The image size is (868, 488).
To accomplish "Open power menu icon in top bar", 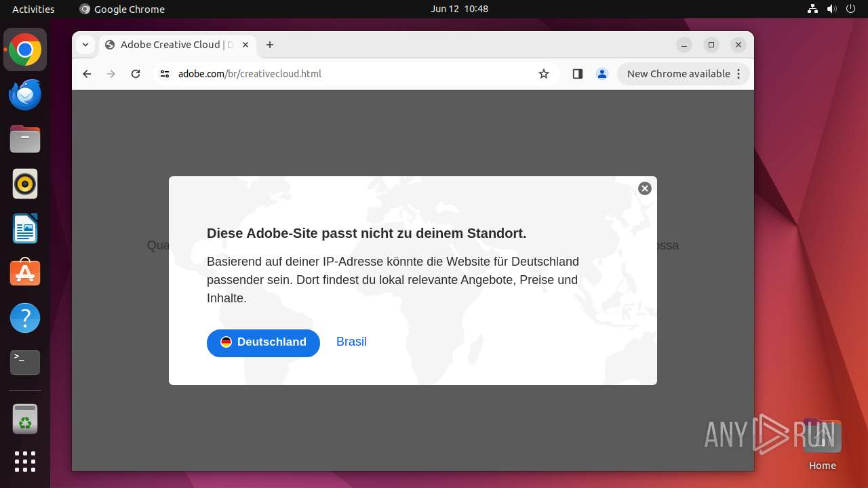I will tap(850, 9).
